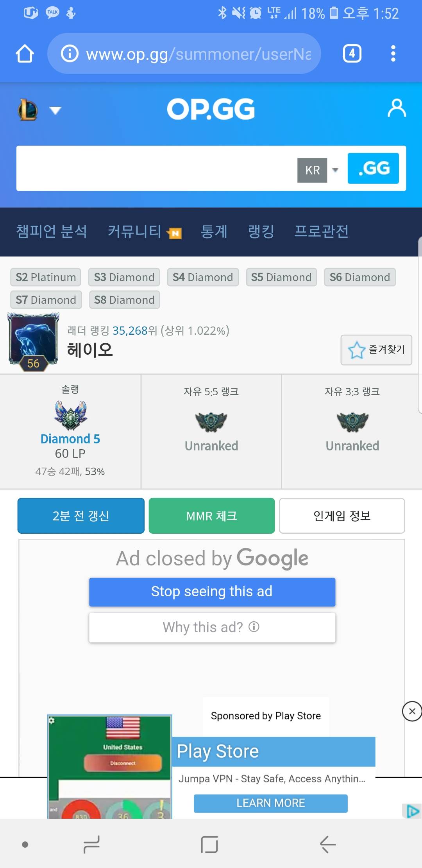Screen dimensions: 422x868
Task: Open the browser tab switcher showing 4
Action: tap(352, 54)
